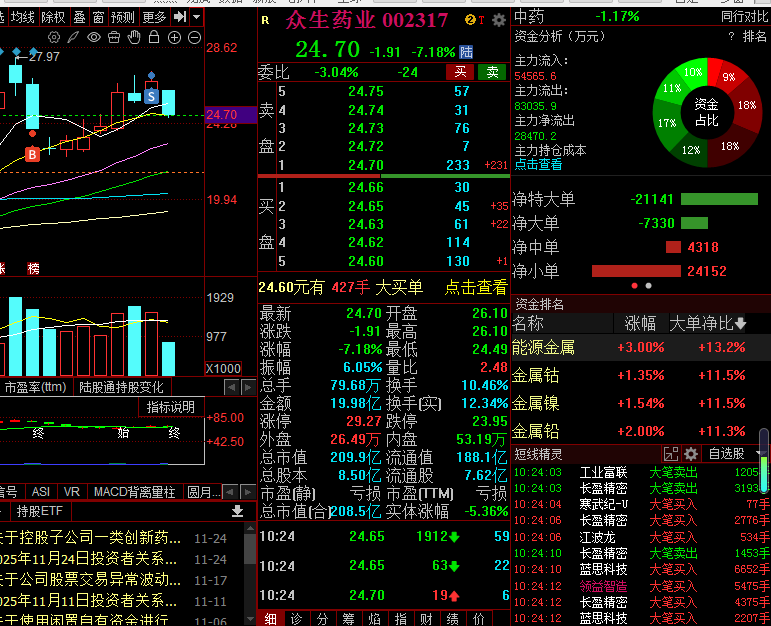Open the 自选股 dropdown filter
The image size is (771, 626).
click(x=735, y=453)
